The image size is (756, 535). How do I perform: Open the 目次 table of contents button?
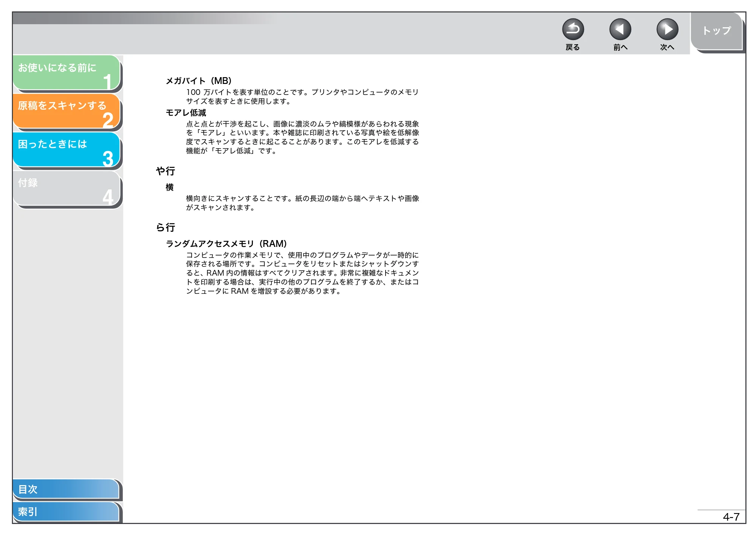66,489
